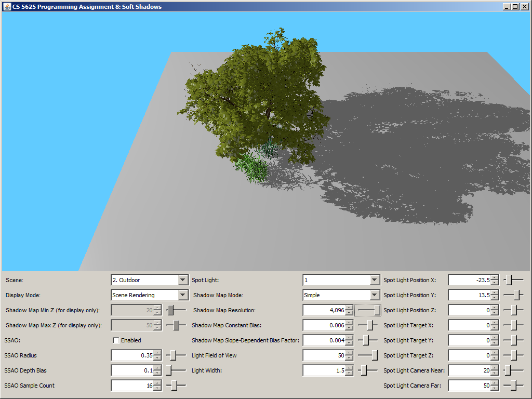Screen dimensions: 532x399
Task: Increase SSAO Sample Count using up arrow
Action: click(x=157, y=383)
